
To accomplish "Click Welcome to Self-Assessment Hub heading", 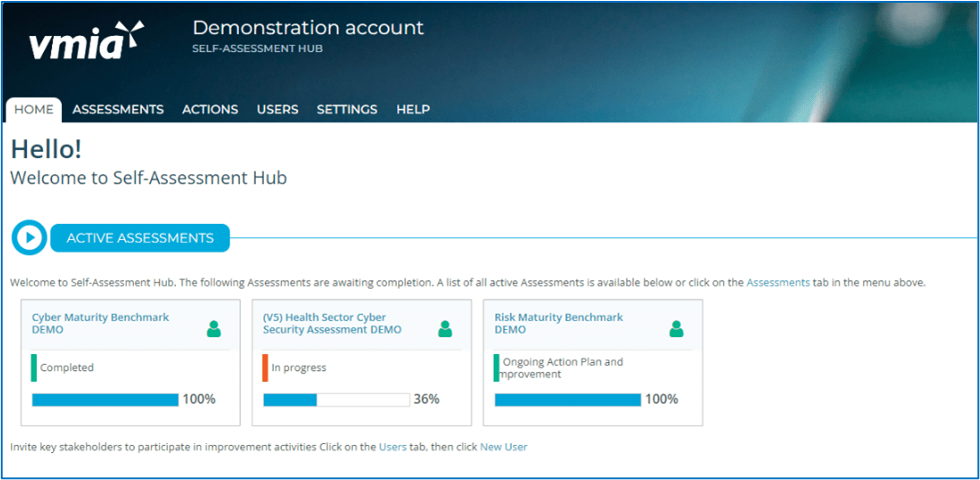I will click(149, 178).
